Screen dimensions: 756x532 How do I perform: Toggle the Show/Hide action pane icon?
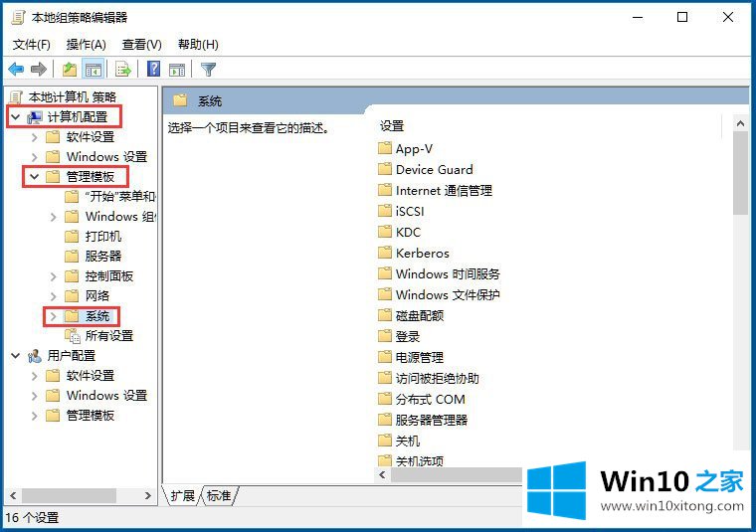pyautogui.click(x=177, y=70)
